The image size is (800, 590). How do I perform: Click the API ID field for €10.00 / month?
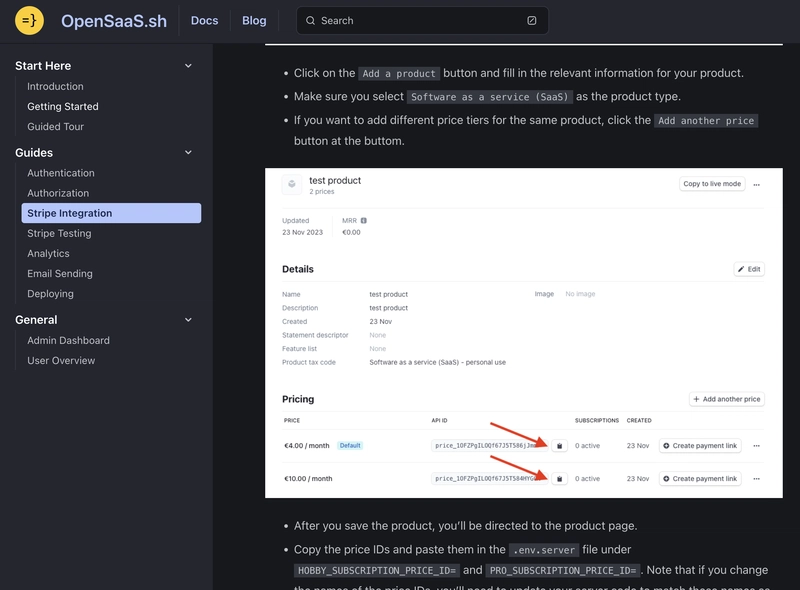click(x=489, y=479)
